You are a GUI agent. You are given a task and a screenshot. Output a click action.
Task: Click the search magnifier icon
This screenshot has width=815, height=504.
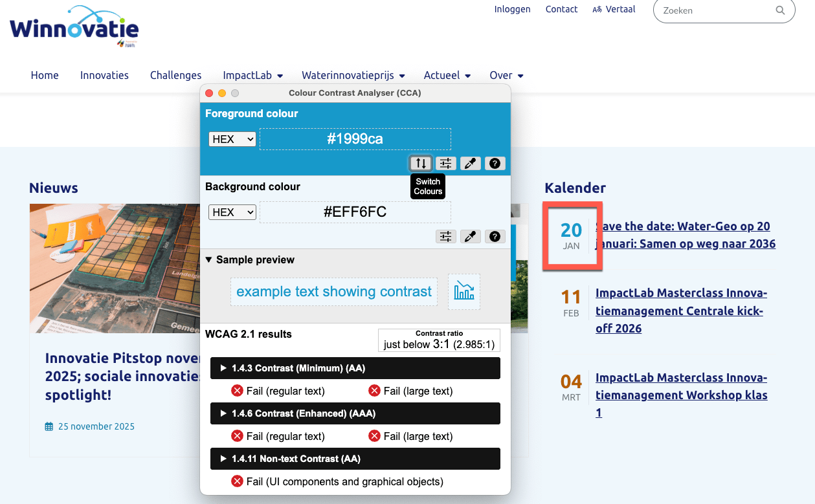click(780, 10)
